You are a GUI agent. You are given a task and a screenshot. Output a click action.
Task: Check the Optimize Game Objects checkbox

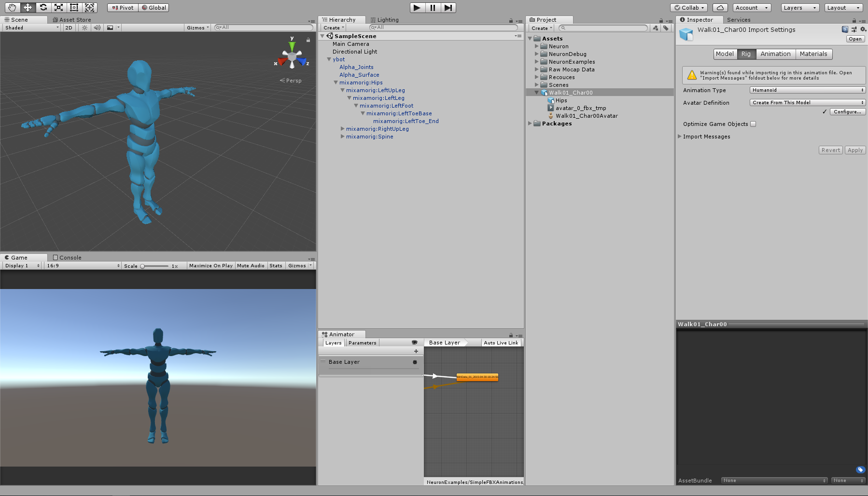pos(753,124)
